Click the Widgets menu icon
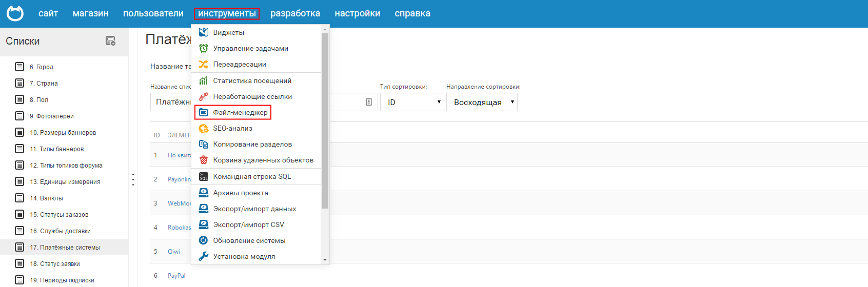 point(204,32)
